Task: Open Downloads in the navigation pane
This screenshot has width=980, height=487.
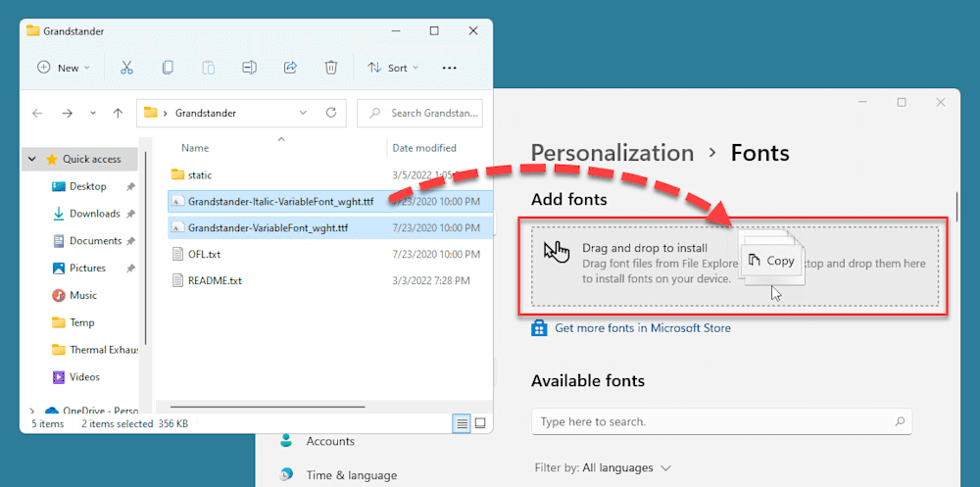Action: pos(94,214)
